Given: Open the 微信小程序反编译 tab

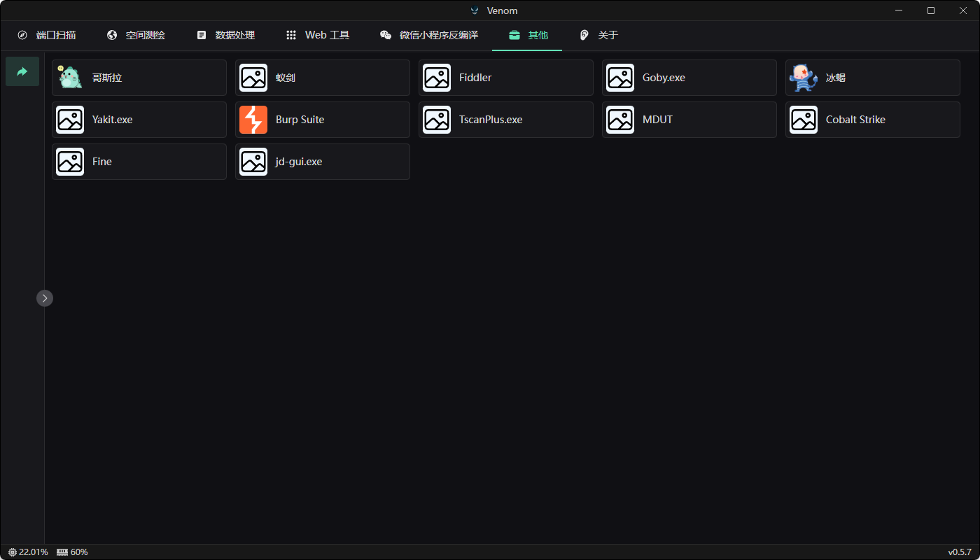Looking at the screenshot, I should (x=429, y=35).
